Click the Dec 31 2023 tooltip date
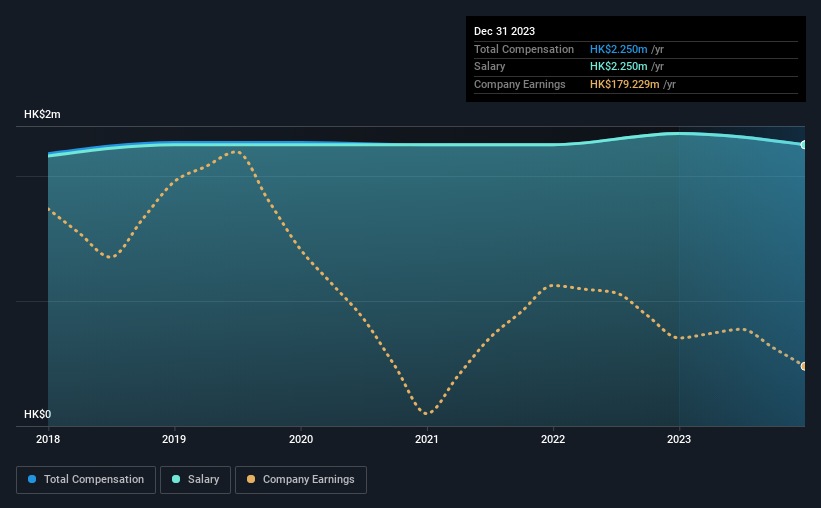 504,31
